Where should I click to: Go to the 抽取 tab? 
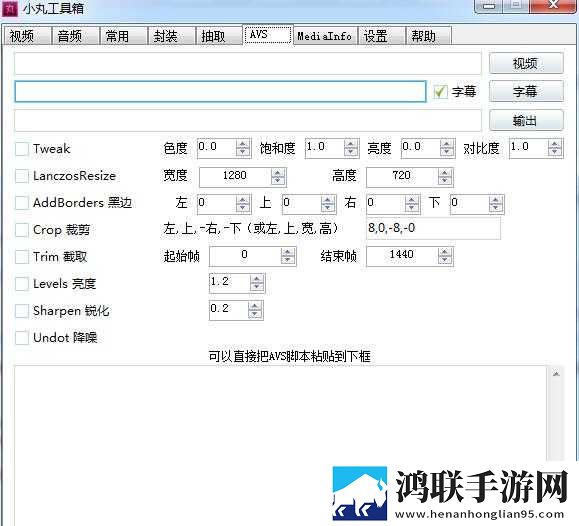point(219,36)
